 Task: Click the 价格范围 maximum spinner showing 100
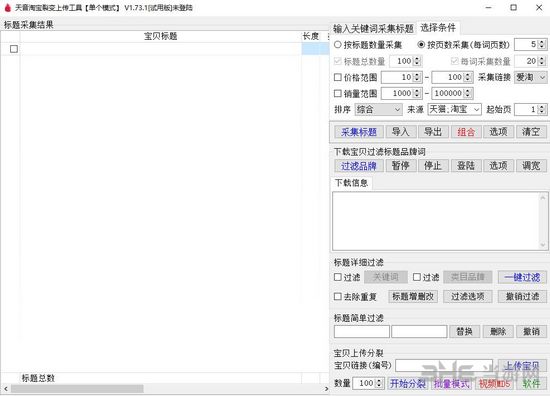point(452,77)
